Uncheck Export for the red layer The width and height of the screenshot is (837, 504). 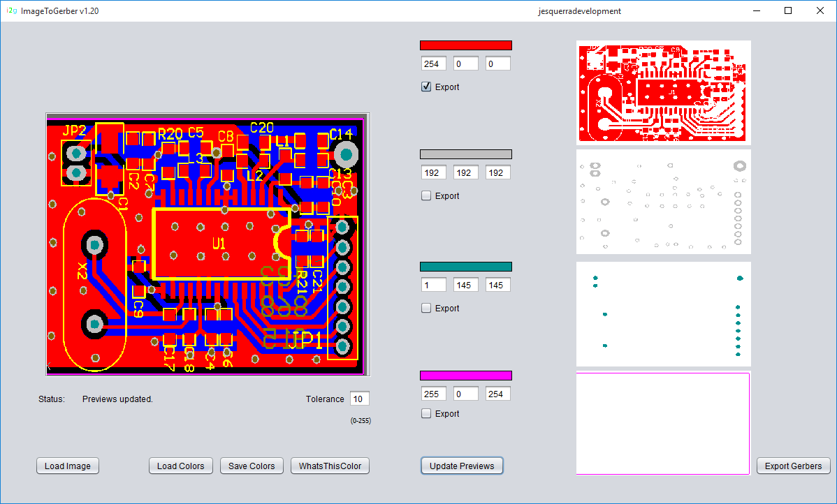(x=426, y=87)
